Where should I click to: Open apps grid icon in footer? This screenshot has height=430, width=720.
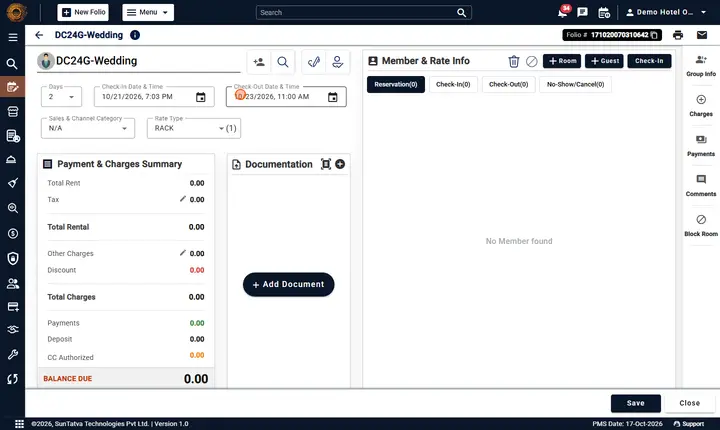point(19,424)
